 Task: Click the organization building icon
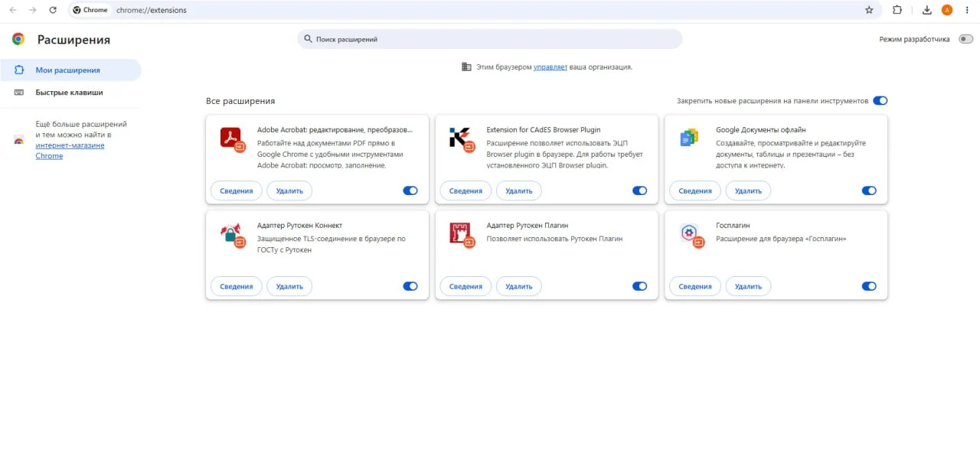466,67
